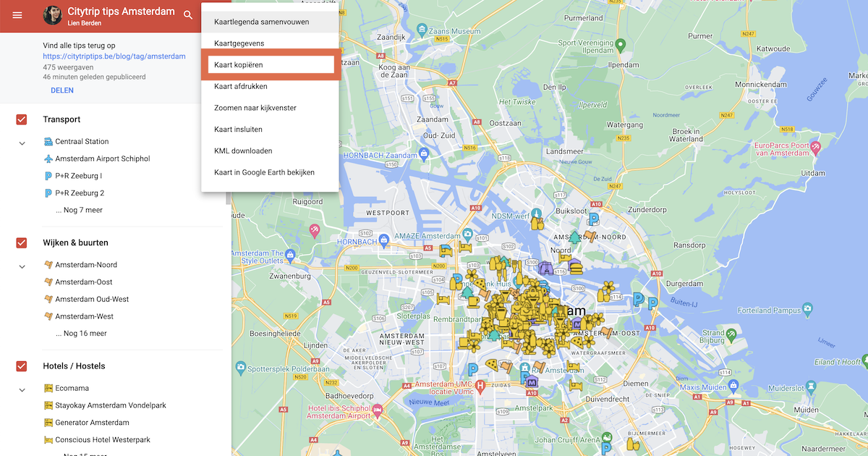The height and width of the screenshot is (456, 868).
Task: Uncheck the Wijken & buurten layer checkbox
Action: tap(22, 242)
